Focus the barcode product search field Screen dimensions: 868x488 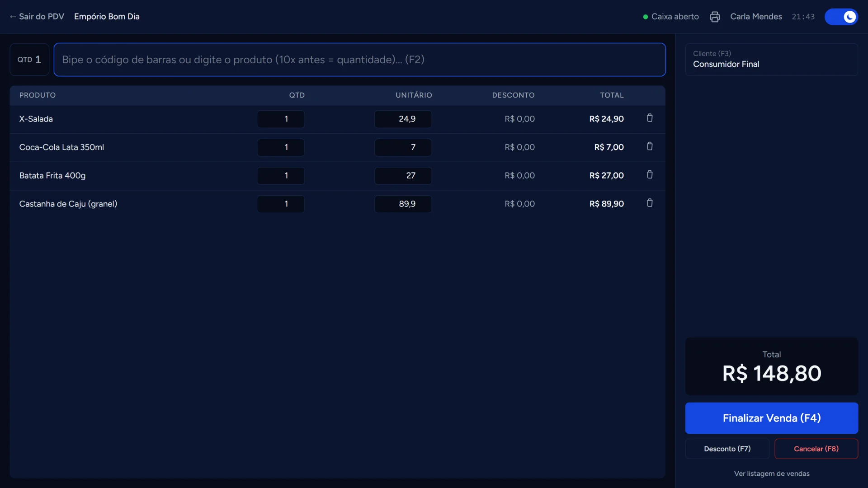click(x=359, y=60)
